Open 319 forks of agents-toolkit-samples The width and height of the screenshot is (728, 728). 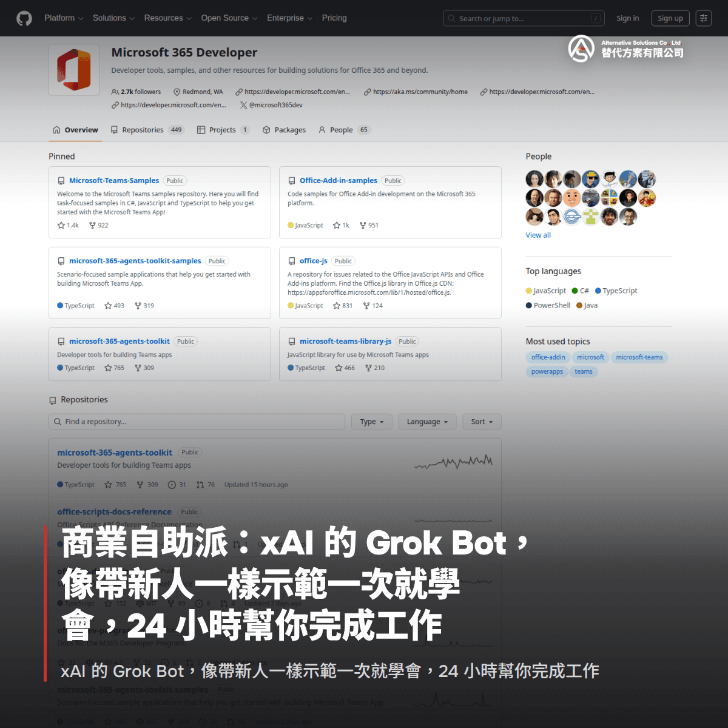(144, 306)
